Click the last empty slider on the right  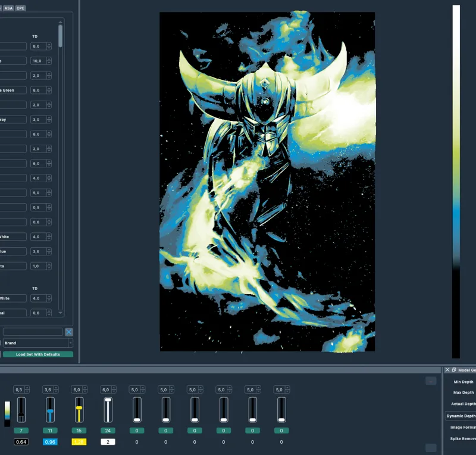[281, 409]
